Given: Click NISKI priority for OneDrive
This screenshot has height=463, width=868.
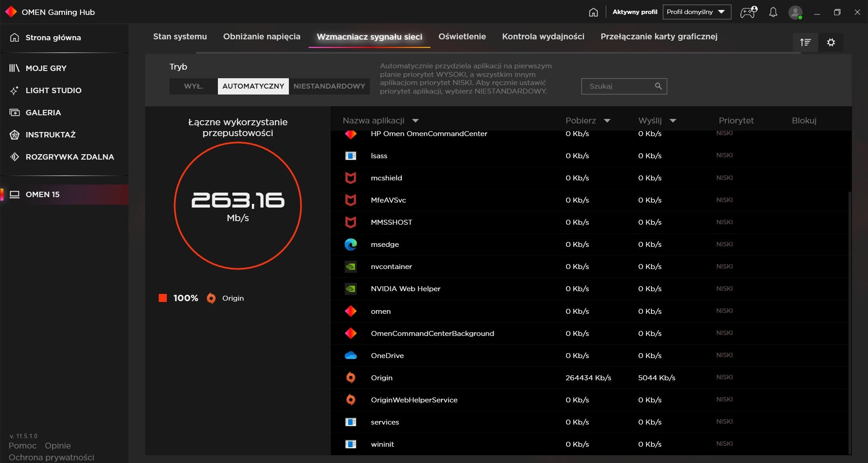Looking at the screenshot, I should click(724, 355).
